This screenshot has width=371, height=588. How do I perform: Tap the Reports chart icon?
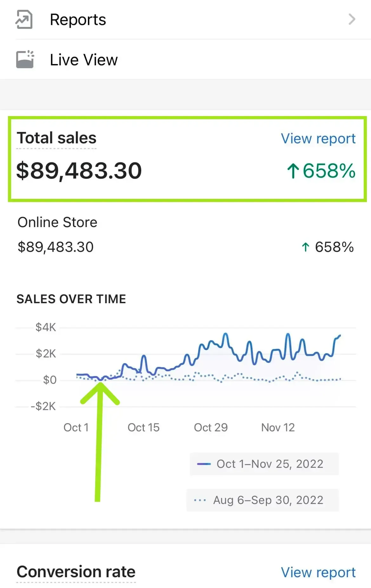coord(24,20)
